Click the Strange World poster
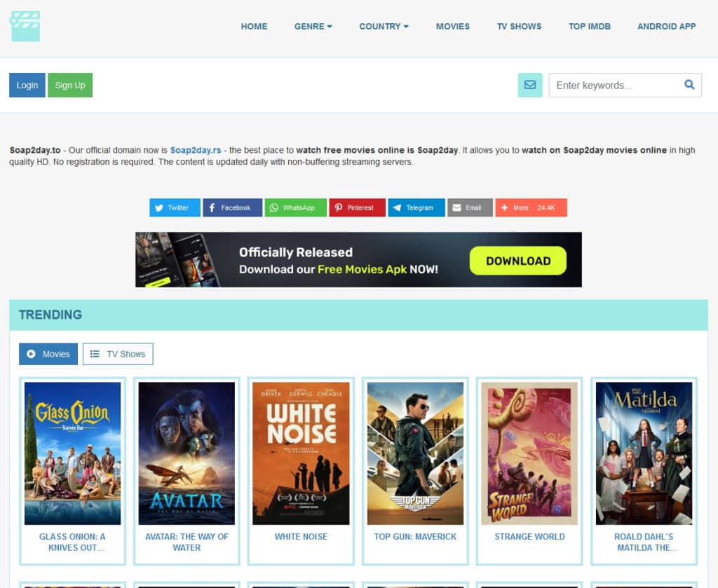 coord(530,453)
